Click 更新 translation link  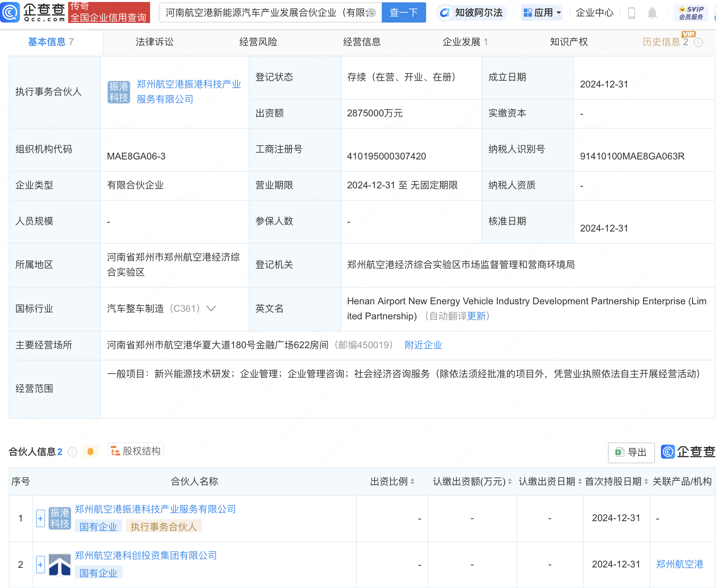pos(476,316)
